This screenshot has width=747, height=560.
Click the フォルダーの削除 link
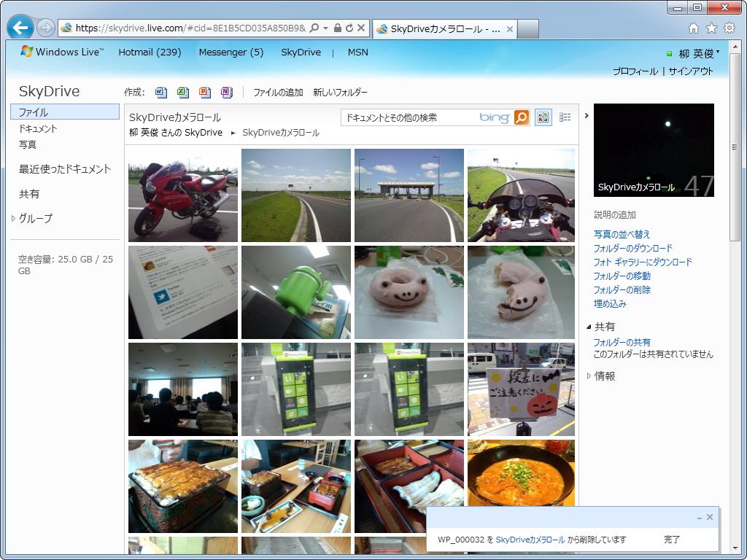click(x=621, y=291)
